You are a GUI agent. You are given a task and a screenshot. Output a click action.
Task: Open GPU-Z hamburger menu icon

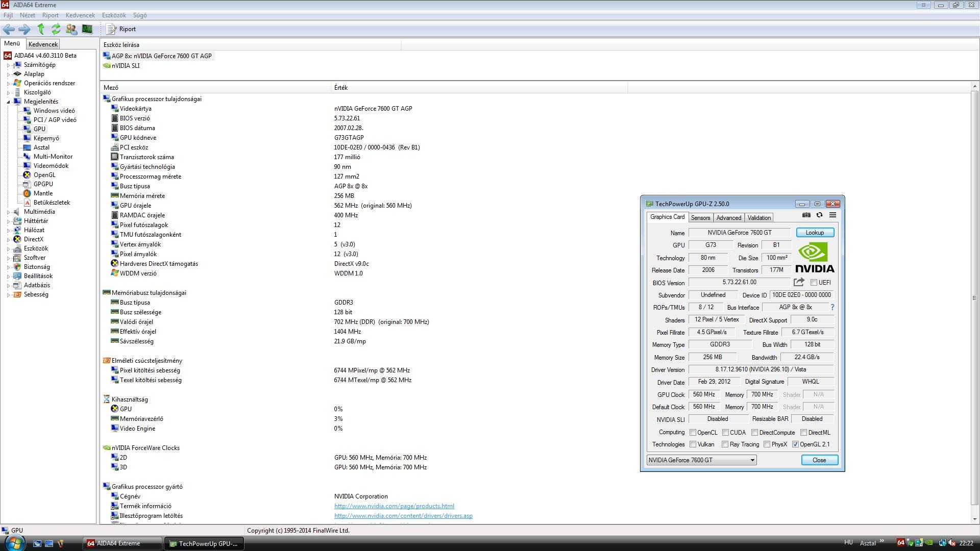pyautogui.click(x=832, y=215)
